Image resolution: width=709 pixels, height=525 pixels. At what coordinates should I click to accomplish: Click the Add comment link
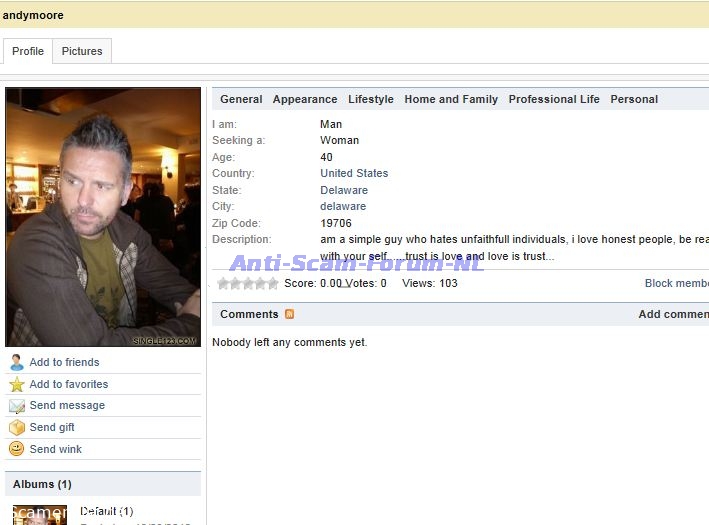(x=674, y=314)
